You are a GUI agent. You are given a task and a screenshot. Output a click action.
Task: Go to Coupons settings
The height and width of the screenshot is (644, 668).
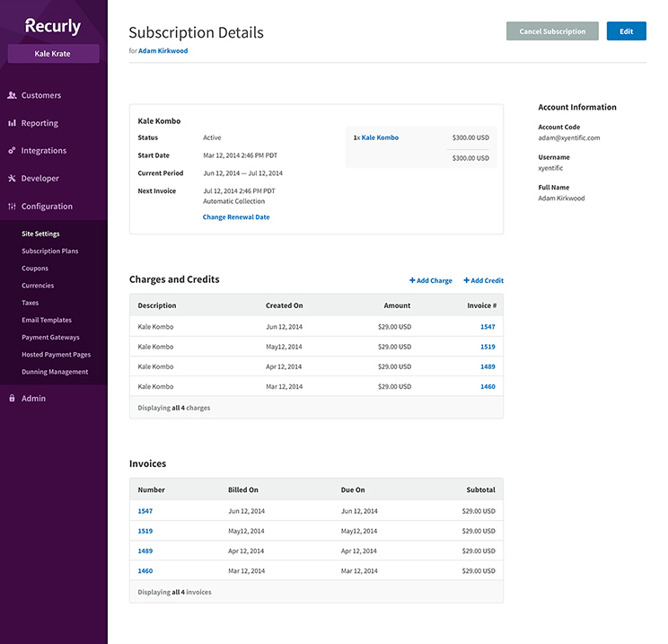35,269
